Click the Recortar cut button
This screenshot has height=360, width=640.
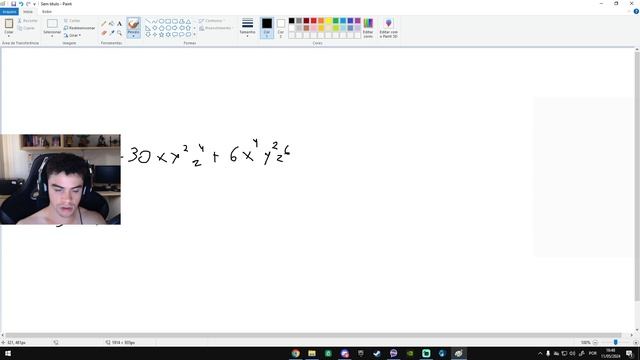tap(28, 21)
